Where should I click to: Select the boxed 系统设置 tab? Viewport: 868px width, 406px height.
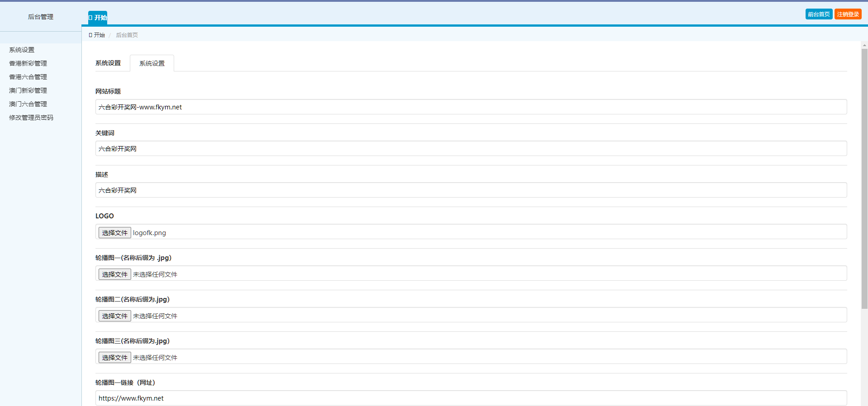(x=152, y=63)
